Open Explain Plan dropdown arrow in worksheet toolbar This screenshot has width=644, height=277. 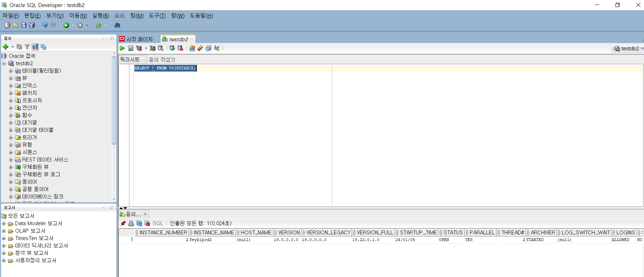(x=146, y=48)
